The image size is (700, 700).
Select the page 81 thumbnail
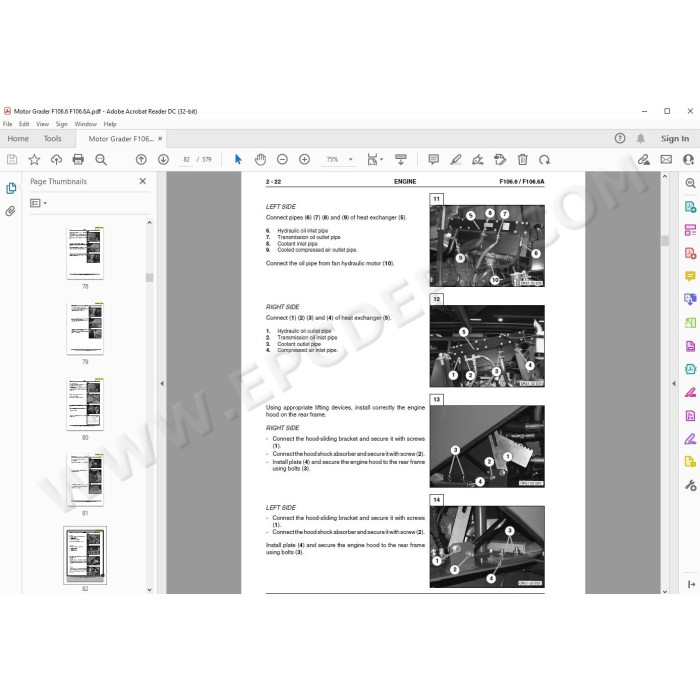pos(85,479)
